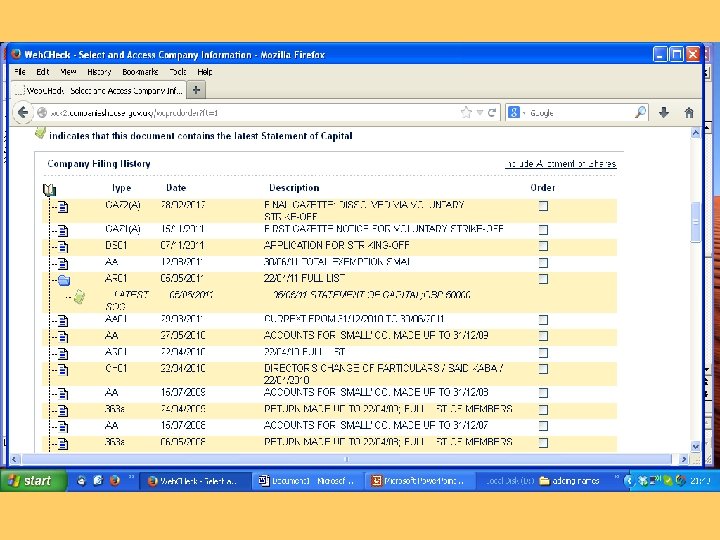This screenshot has width=720, height=540.
Task: Click the Firefox quick launch taskbar icon
Action: (x=115, y=480)
